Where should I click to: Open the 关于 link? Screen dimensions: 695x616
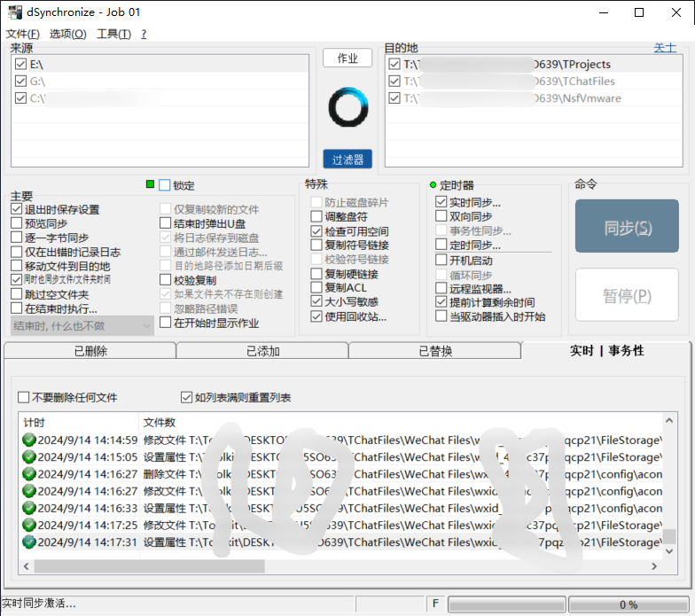pyautogui.click(x=665, y=47)
